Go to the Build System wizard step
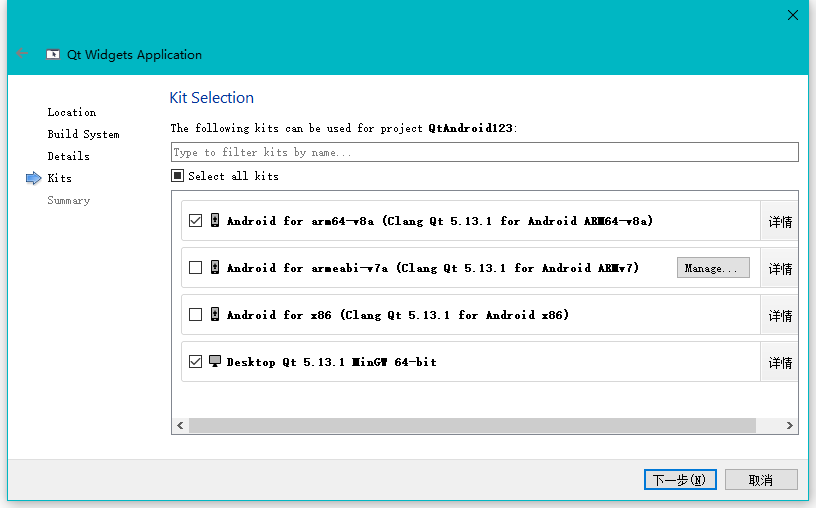 click(x=83, y=134)
